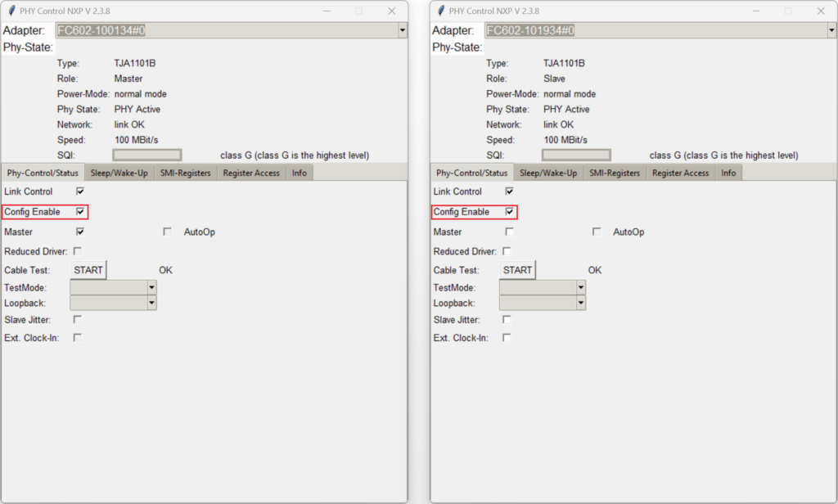Open the Adapter FC602-100134#0 dropdown arrow

(x=403, y=30)
